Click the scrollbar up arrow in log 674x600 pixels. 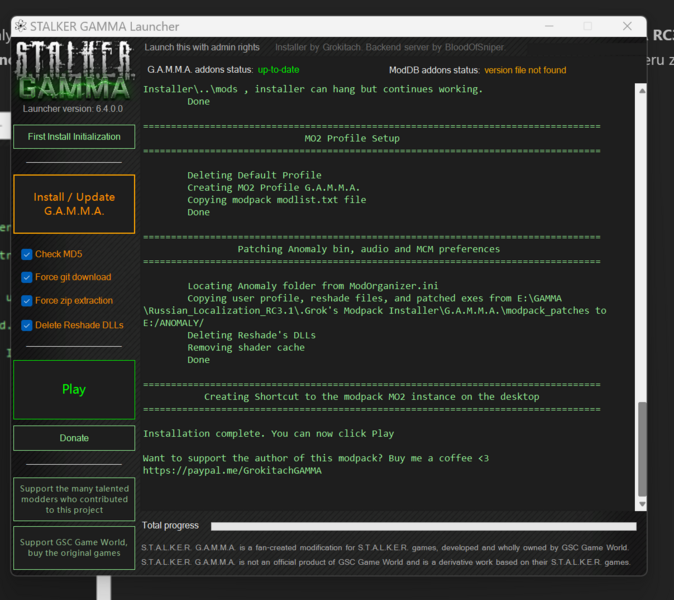point(642,91)
